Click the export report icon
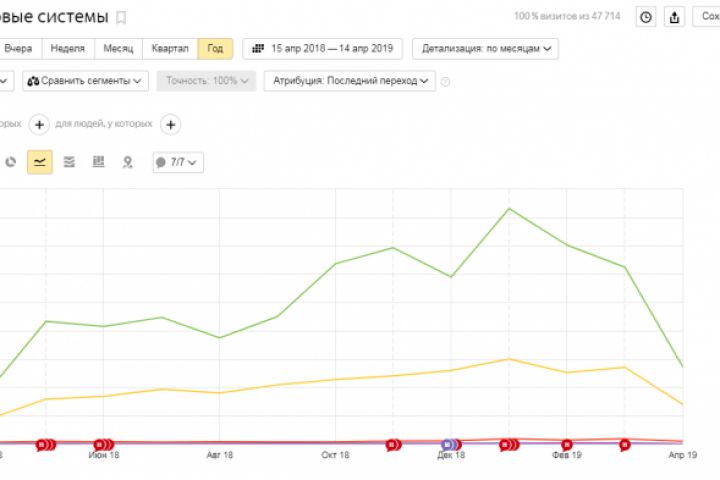Viewport: 720px width, 480px height. tap(674, 17)
